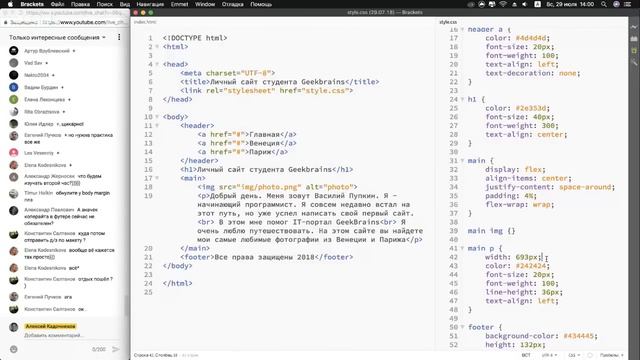Open the Правка menu
This screenshot has width=640, height=360.
click(x=80, y=4)
